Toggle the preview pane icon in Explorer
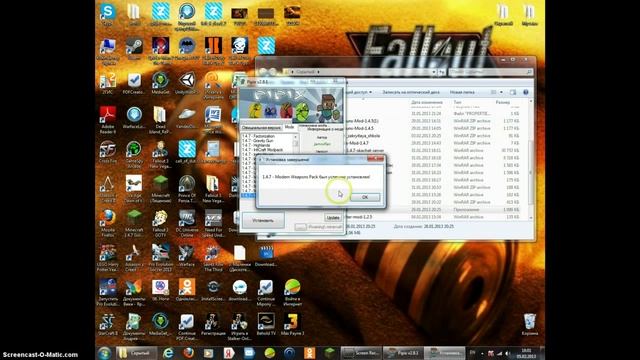This screenshot has height=360, width=640. point(513,92)
